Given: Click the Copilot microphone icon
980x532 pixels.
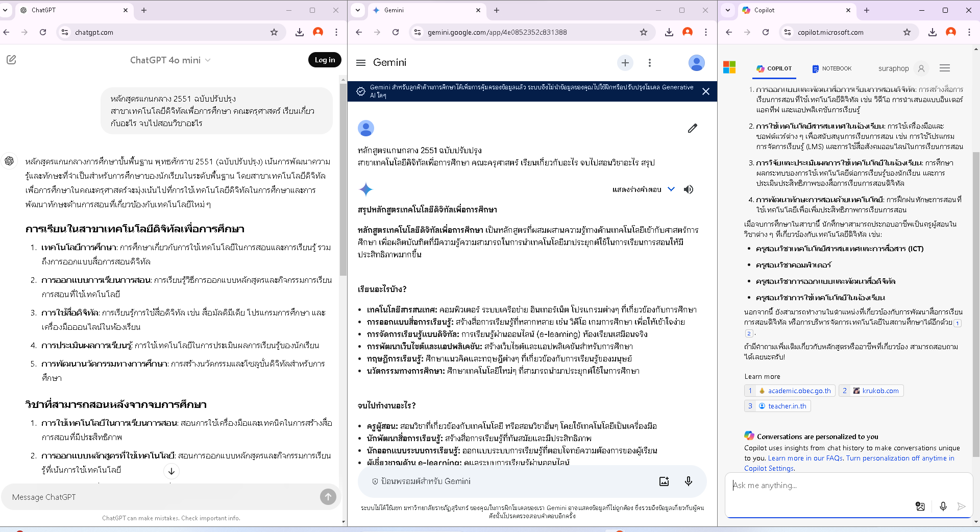Looking at the screenshot, I should (943, 506).
